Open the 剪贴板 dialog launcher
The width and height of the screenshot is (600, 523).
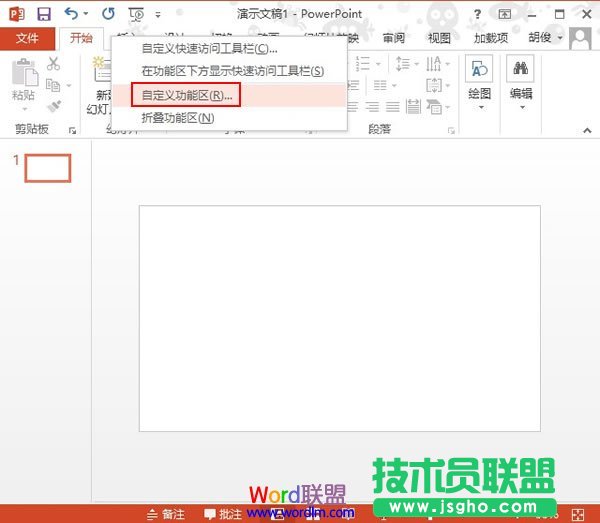click(x=72, y=130)
